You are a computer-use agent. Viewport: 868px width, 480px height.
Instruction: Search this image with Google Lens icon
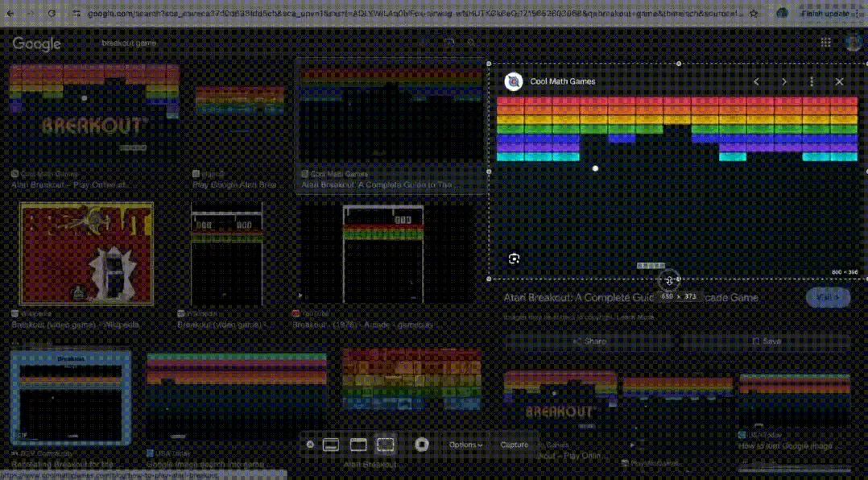click(x=515, y=259)
